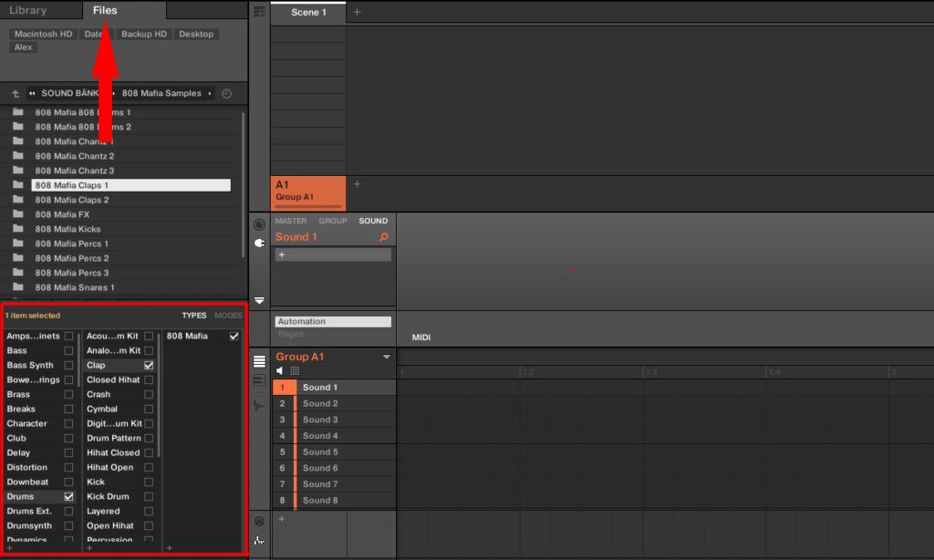Show the SOUND channel tab
Image resolution: width=934 pixels, height=560 pixels.
click(x=373, y=221)
